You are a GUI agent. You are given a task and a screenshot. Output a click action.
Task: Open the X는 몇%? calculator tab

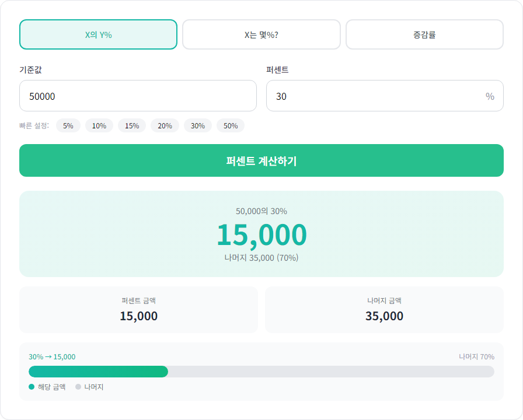tap(261, 34)
